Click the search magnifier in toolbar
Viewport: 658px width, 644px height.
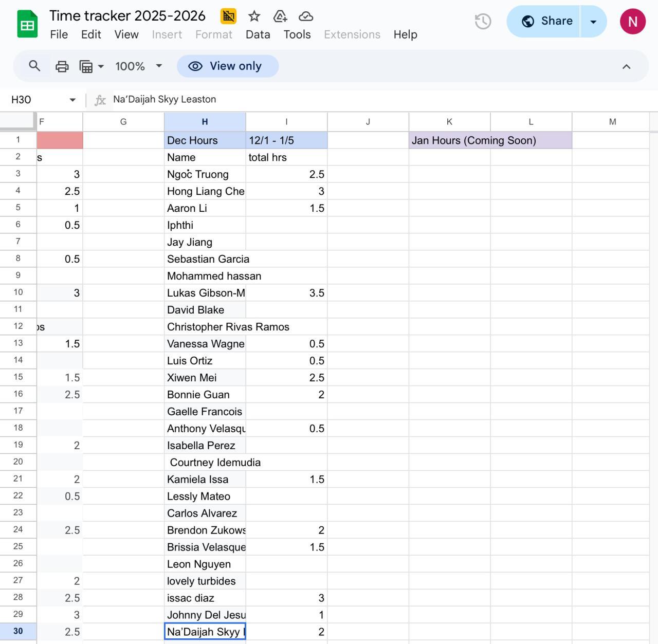(34, 66)
